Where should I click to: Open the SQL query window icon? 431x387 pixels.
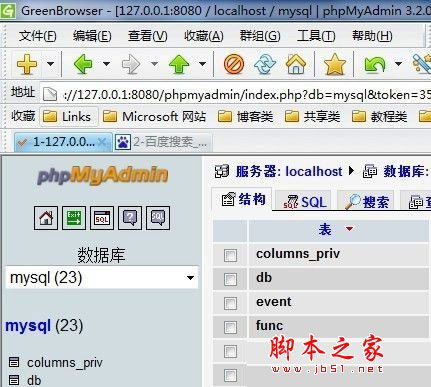pyautogui.click(x=102, y=218)
